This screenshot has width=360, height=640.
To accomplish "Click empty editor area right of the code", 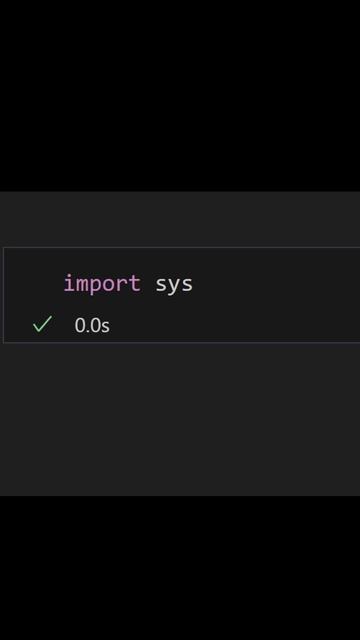I will (278, 284).
